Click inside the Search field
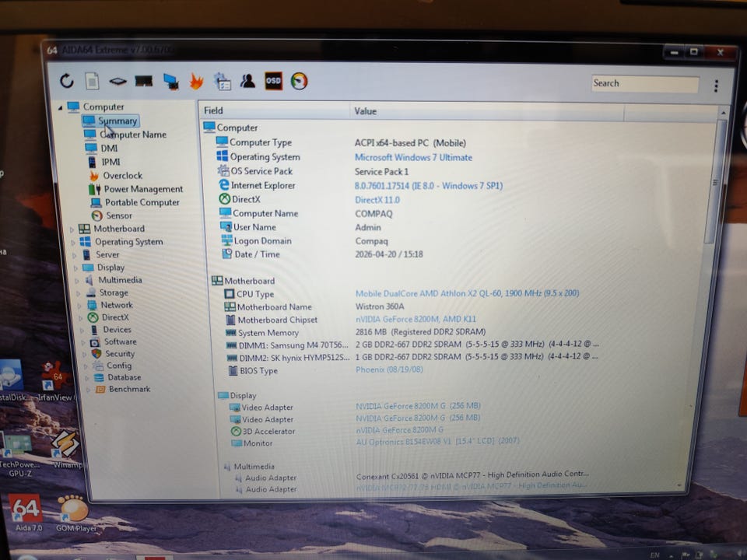 click(645, 84)
